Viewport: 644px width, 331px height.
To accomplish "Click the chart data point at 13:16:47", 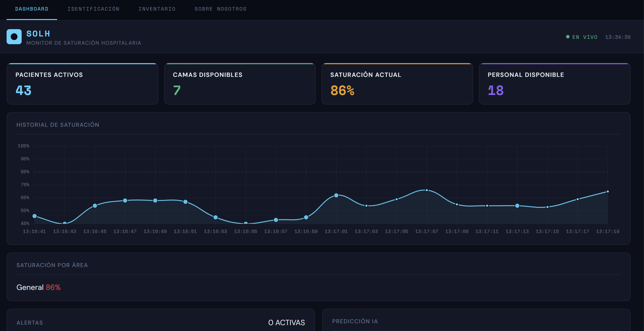I will [x=125, y=201].
